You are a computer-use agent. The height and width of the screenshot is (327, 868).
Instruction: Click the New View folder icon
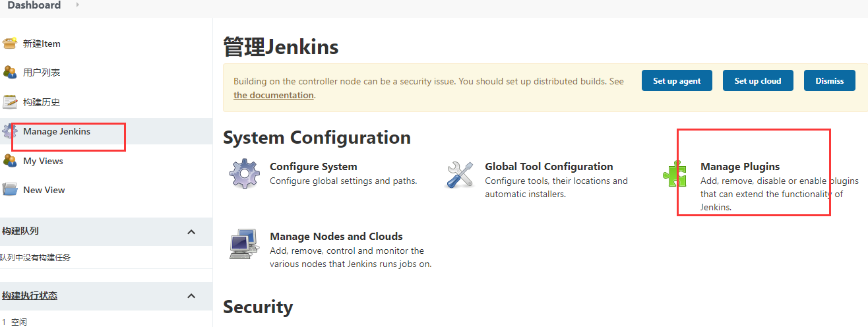tap(9, 190)
